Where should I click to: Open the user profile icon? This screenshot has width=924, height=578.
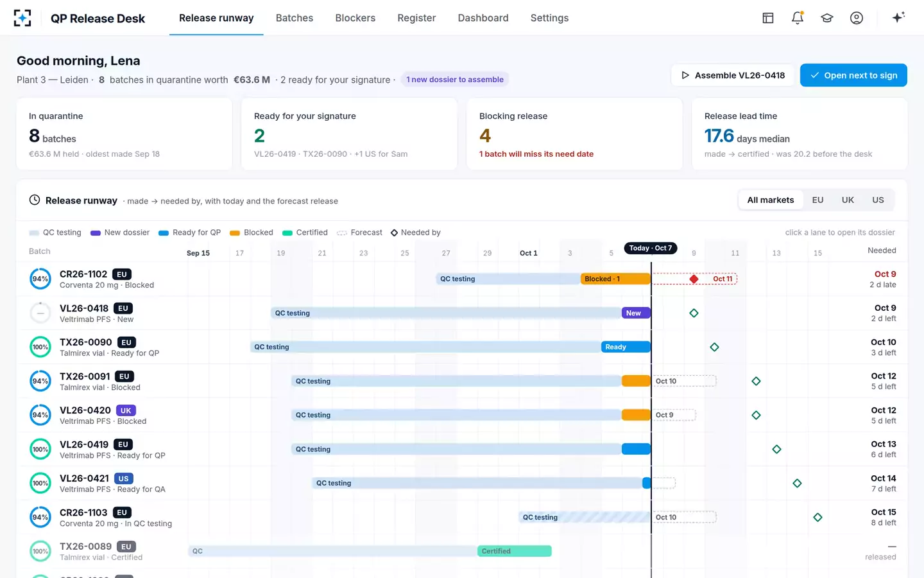tap(857, 18)
